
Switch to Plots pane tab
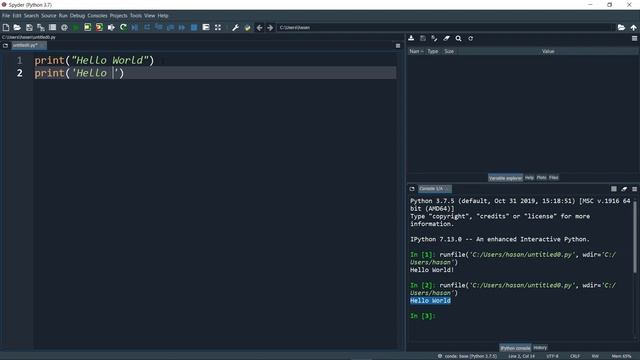pos(542,178)
